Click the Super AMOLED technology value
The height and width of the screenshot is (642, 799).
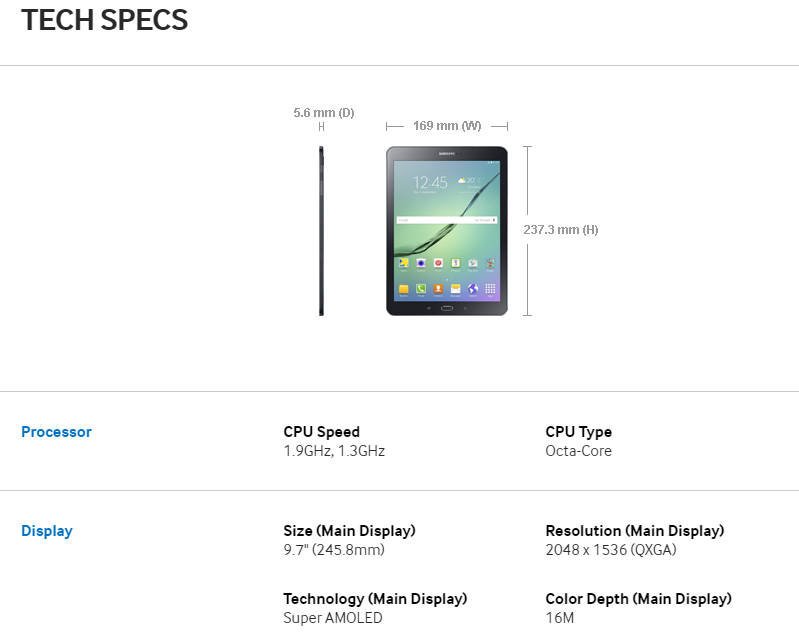(x=333, y=618)
